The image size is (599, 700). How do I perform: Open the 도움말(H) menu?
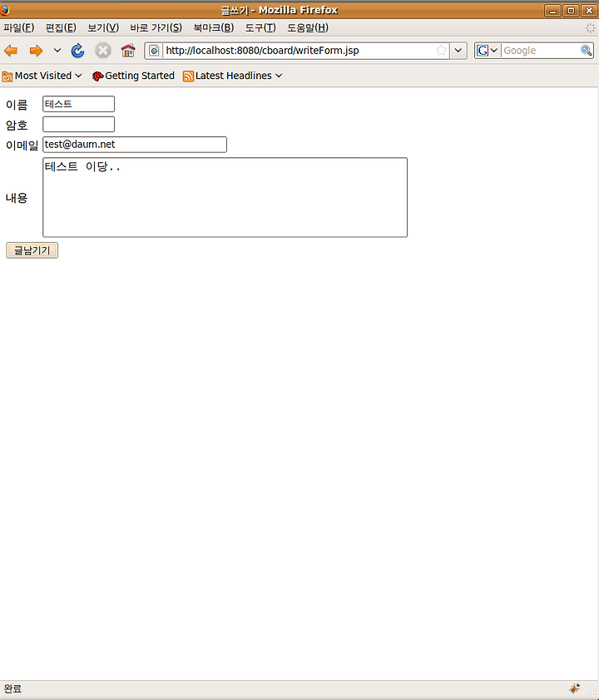[x=308, y=27]
